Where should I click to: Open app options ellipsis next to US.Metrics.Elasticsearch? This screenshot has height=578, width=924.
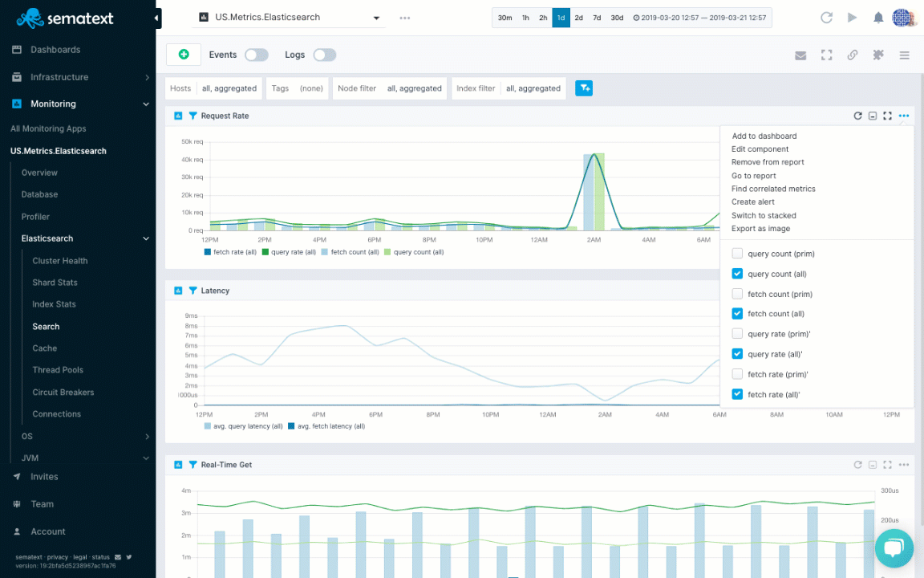pyautogui.click(x=405, y=18)
